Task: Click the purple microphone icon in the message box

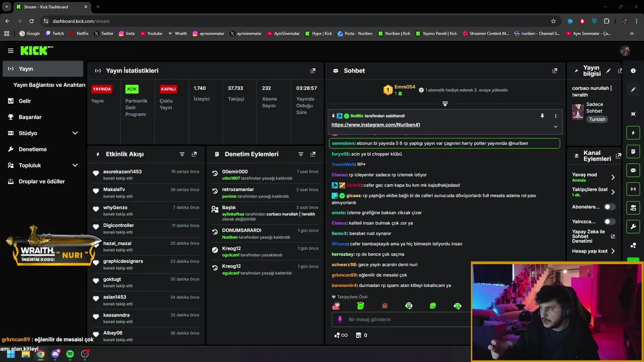Action: click(x=340, y=319)
